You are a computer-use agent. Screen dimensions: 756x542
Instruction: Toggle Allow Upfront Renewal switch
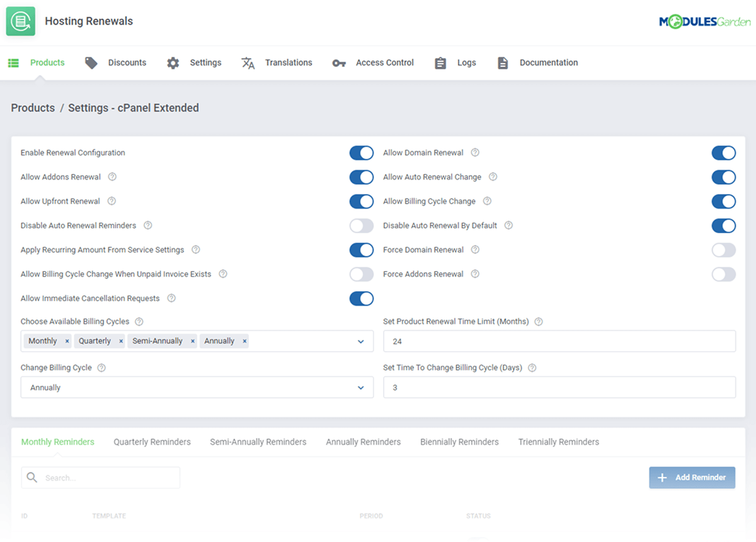pyautogui.click(x=362, y=202)
